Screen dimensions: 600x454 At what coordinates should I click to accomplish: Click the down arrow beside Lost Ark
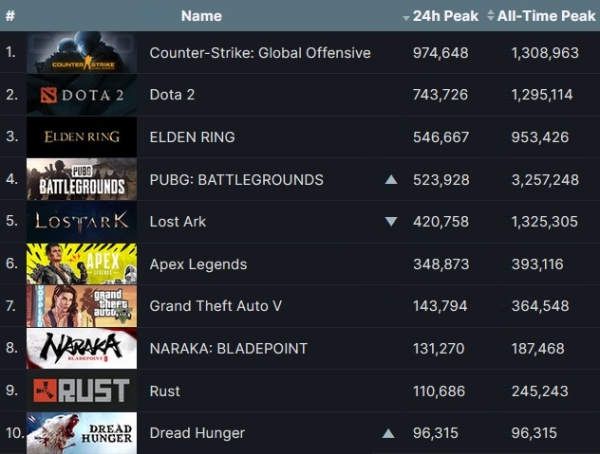391,222
